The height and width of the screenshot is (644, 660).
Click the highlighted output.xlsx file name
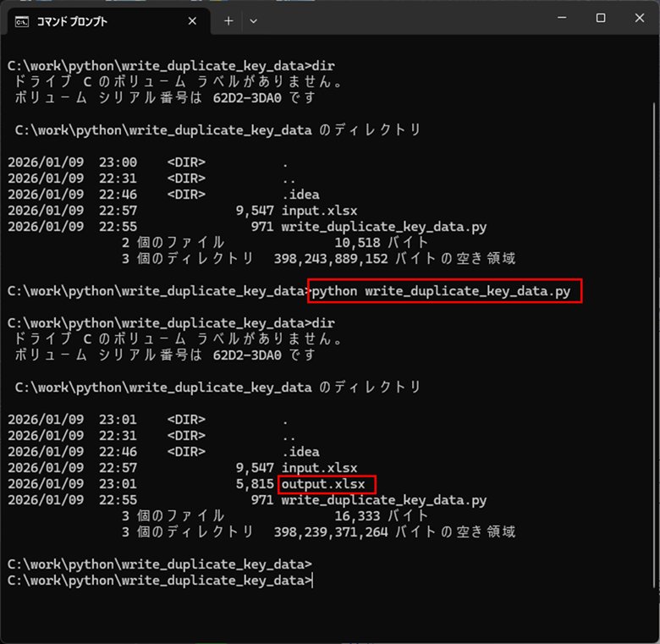click(326, 484)
